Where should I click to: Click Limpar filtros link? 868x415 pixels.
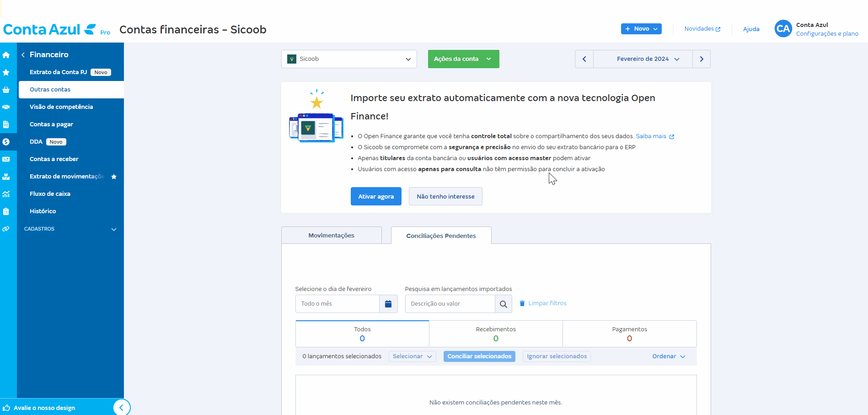coord(543,303)
